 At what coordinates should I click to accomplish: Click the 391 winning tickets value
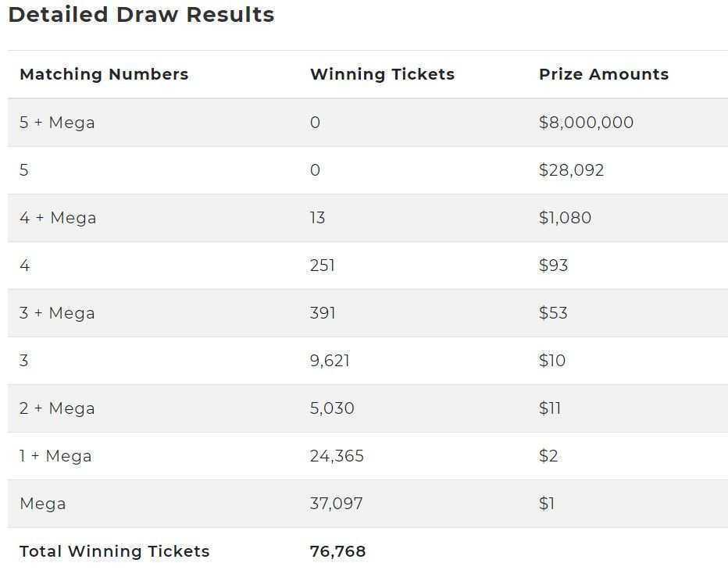(x=323, y=313)
